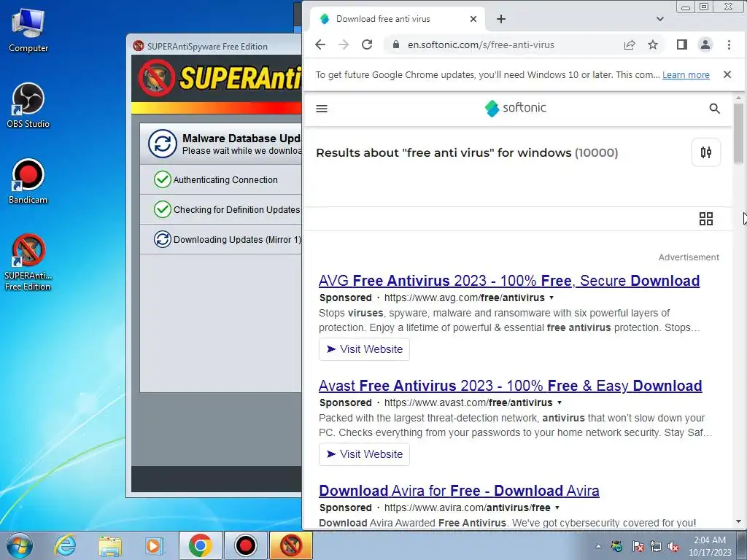Click Chrome's back arrow
Image resolution: width=747 pixels, height=560 pixels.
[320, 44]
